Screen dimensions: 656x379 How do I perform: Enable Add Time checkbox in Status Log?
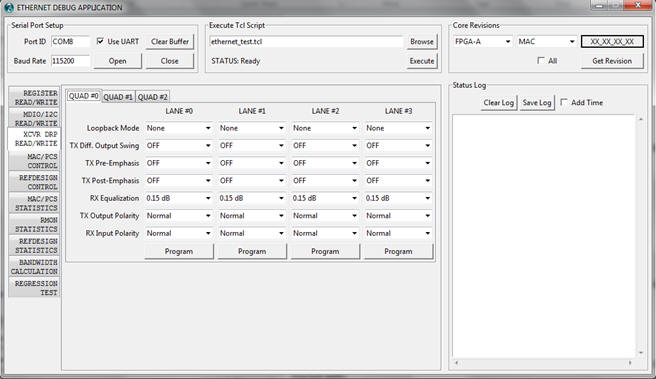click(564, 102)
